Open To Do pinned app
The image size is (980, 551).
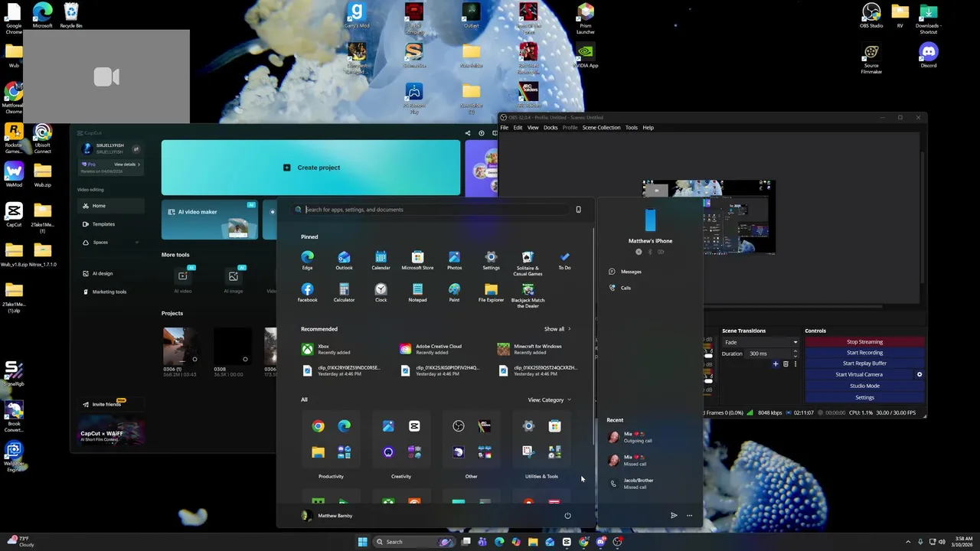pos(564,260)
